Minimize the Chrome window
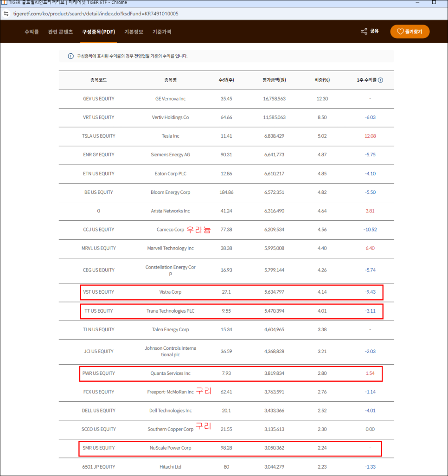 (417, 2)
